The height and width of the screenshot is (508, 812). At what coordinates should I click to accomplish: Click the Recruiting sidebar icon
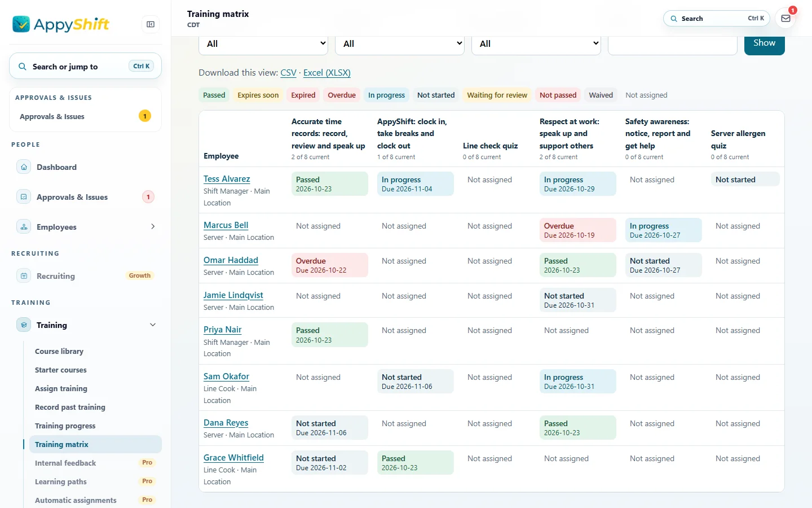pos(24,276)
